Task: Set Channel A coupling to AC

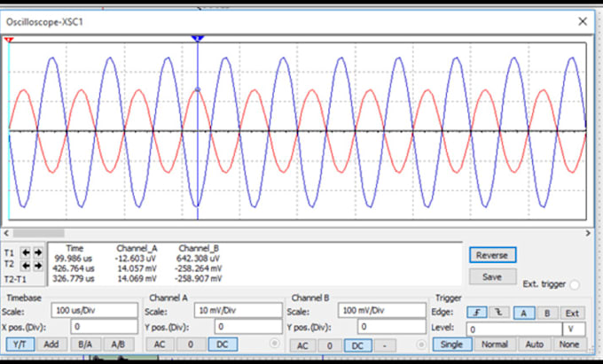Action: click(160, 345)
